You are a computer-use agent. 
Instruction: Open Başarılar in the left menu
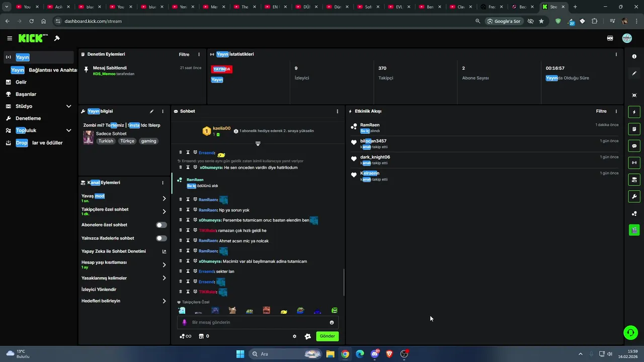tap(39, 94)
